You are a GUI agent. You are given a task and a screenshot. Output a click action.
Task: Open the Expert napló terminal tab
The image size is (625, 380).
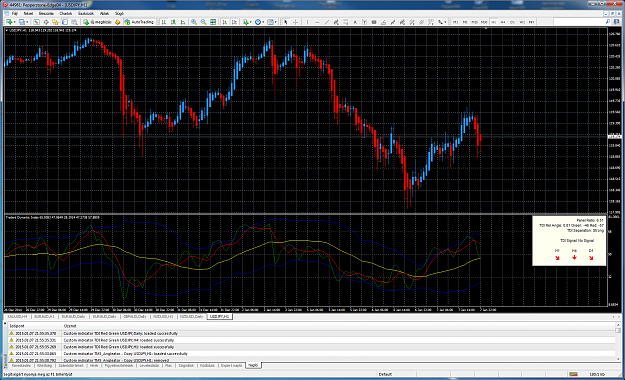[232, 365]
